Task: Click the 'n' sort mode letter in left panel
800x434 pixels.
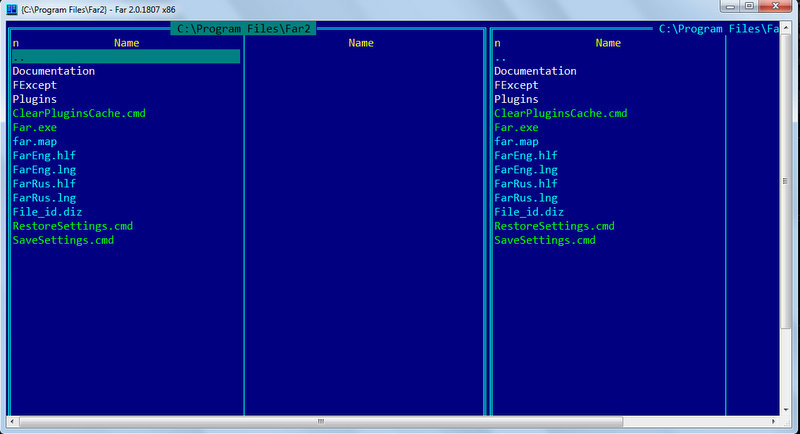Action: 15,43
